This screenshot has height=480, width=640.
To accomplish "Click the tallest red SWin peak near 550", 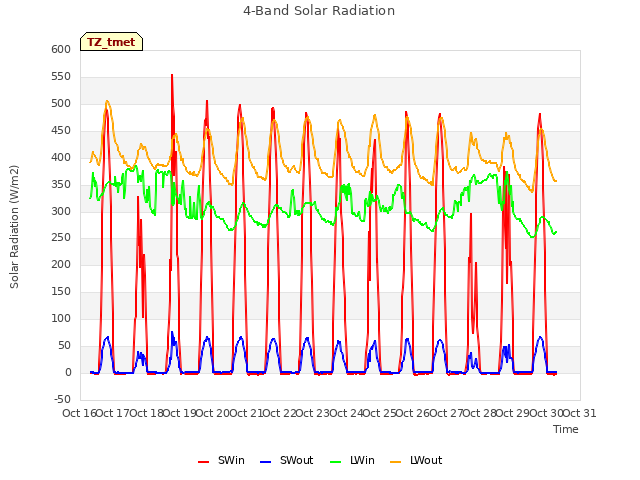I will [x=172, y=75].
